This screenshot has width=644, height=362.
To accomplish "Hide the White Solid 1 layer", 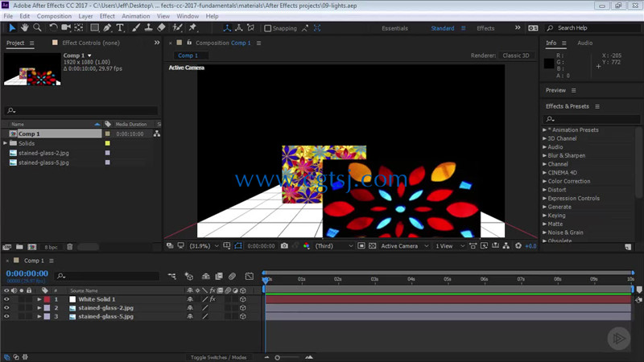I will (x=6, y=299).
